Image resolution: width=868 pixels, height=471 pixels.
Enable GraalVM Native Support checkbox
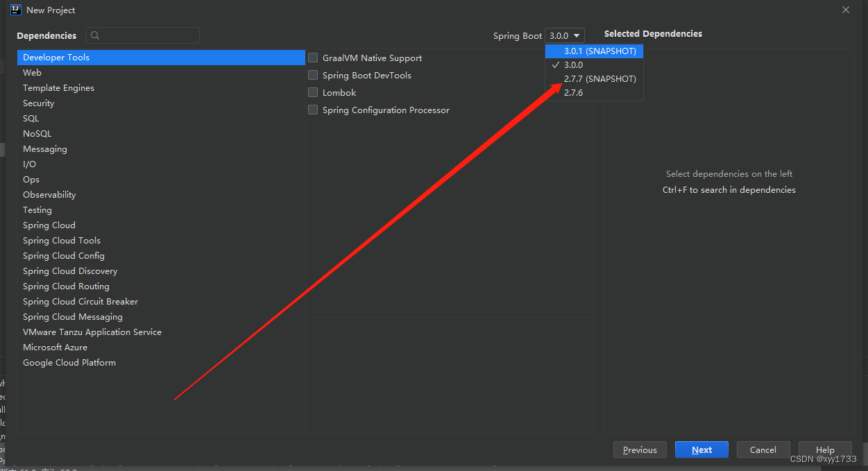tap(313, 58)
